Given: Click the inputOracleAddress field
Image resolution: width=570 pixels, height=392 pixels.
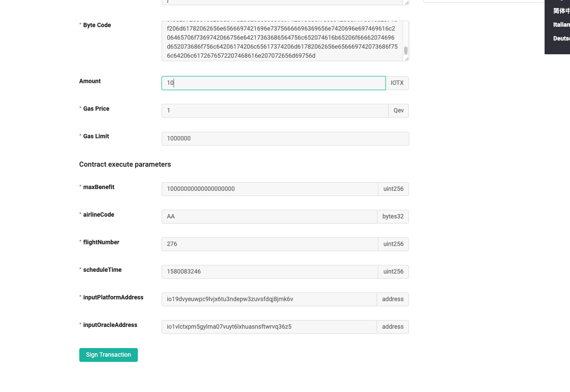Looking at the screenshot, I should 269,327.
